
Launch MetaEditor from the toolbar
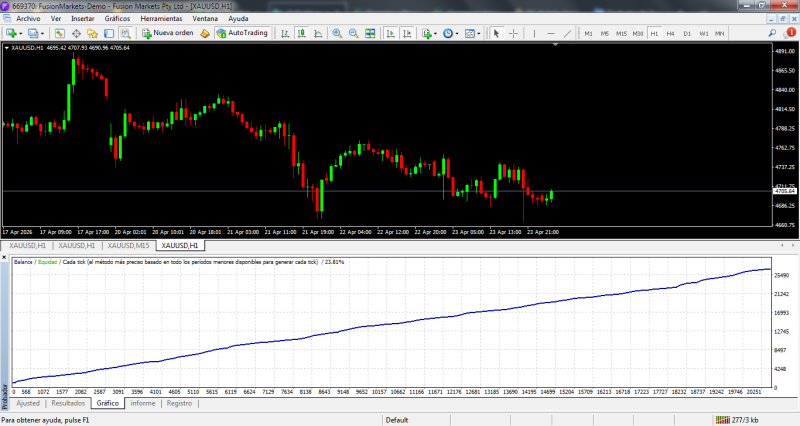(x=205, y=33)
